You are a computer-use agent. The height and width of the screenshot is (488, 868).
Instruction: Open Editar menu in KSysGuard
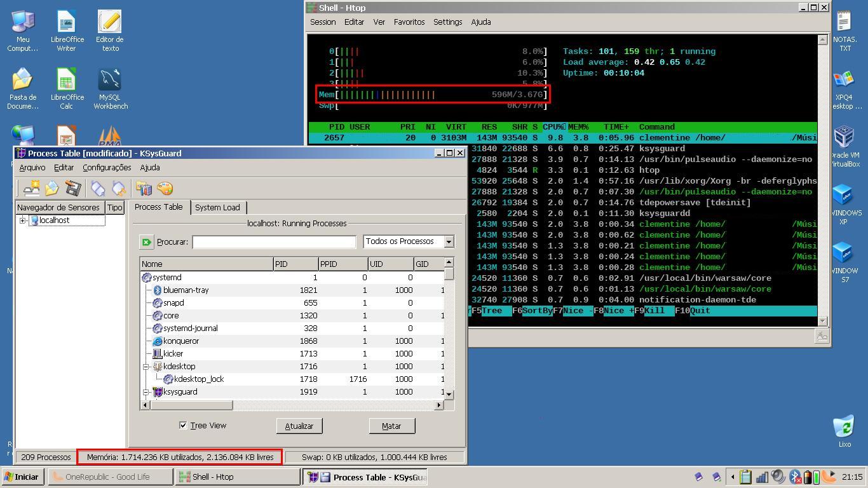64,168
